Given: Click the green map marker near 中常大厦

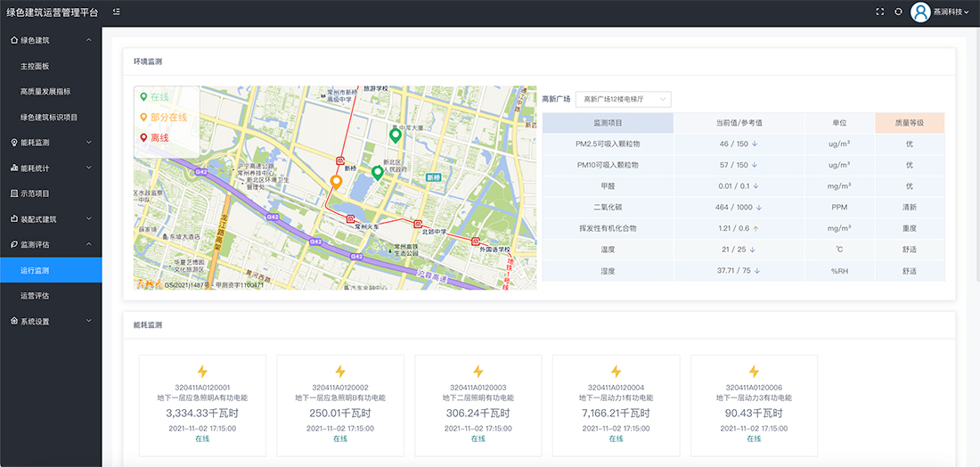Looking at the screenshot, I should point(396,135).
